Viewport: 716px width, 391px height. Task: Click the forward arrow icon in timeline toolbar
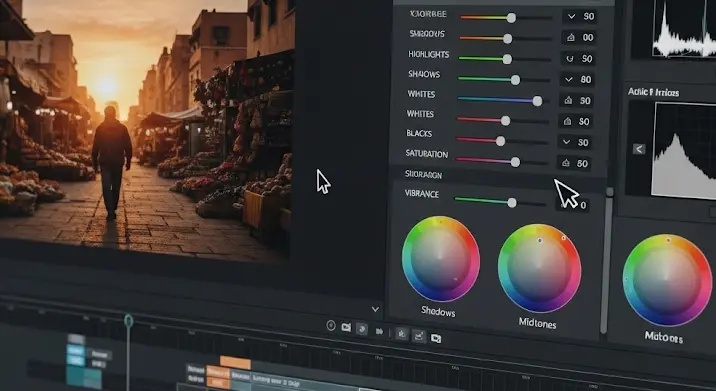pyautogui.click(x=379, y=331)
